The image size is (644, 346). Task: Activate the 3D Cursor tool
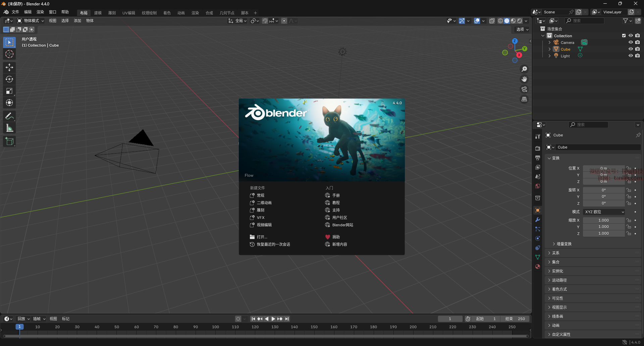click(x=9, y=54)
